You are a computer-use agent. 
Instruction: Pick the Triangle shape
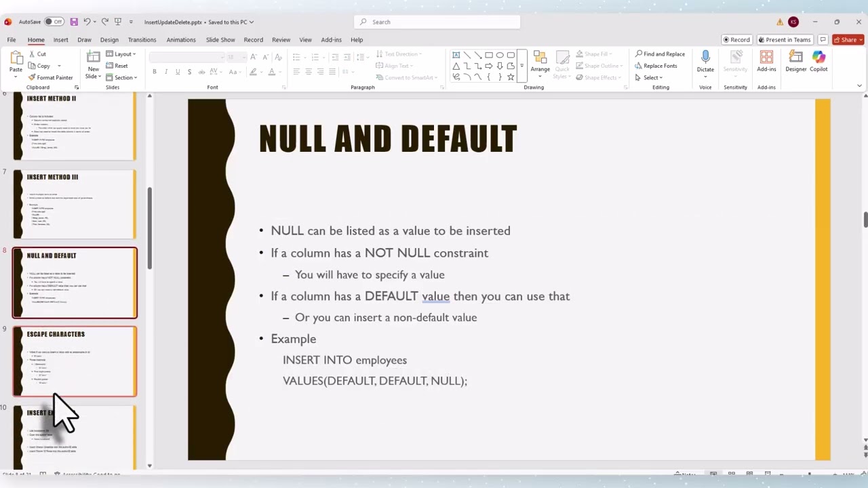[456, 66]
